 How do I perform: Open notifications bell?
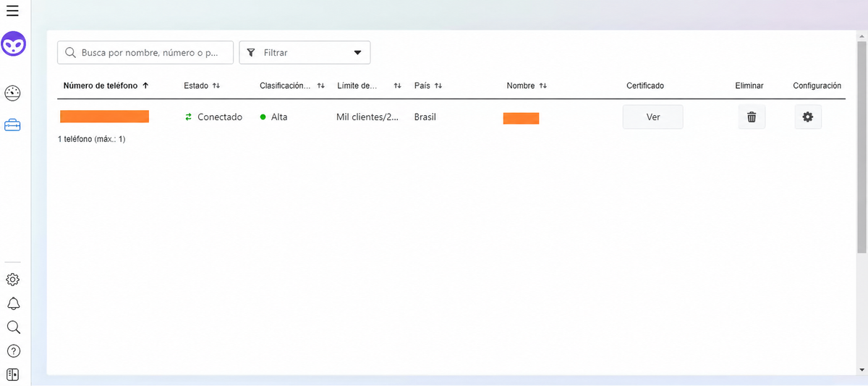coord(13,303)
